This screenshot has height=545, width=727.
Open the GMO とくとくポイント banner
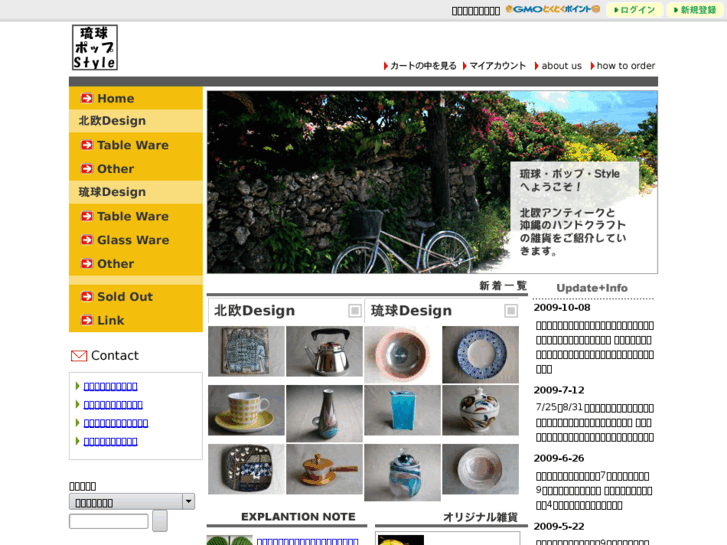coord(553,9)
